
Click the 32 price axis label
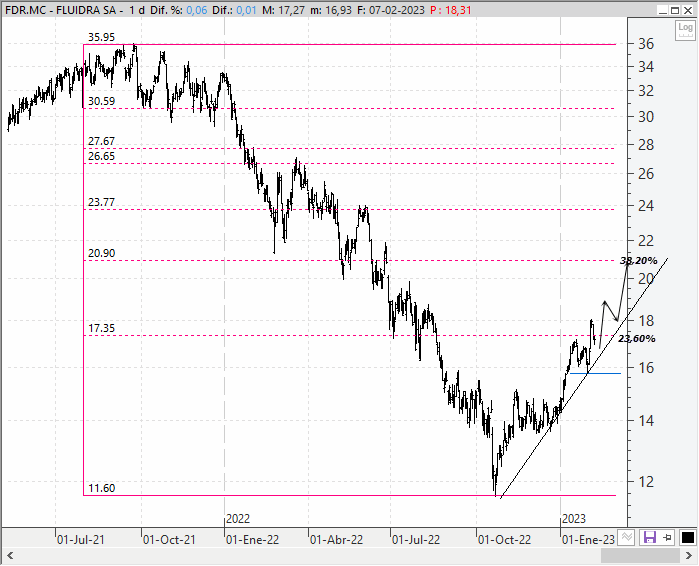(x=646, y=91)
